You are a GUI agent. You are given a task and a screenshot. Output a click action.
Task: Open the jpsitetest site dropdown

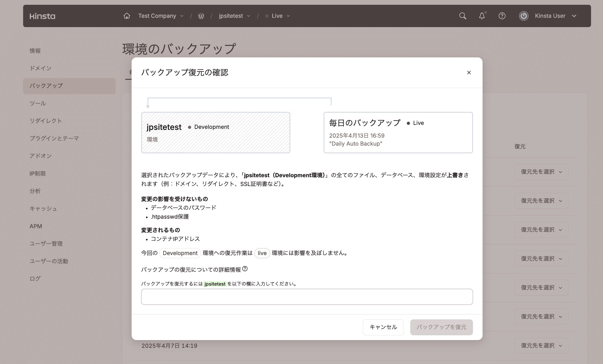coord(234,16)
